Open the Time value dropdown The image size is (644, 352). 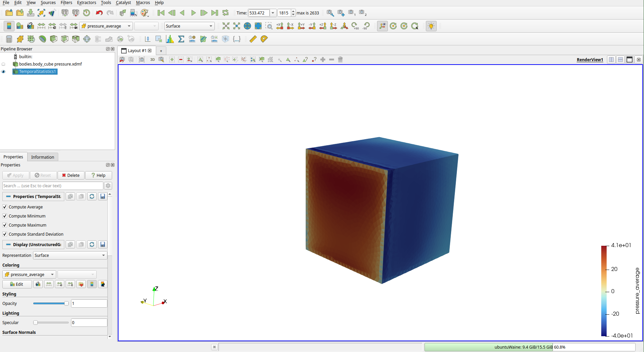tap(273, 13)
